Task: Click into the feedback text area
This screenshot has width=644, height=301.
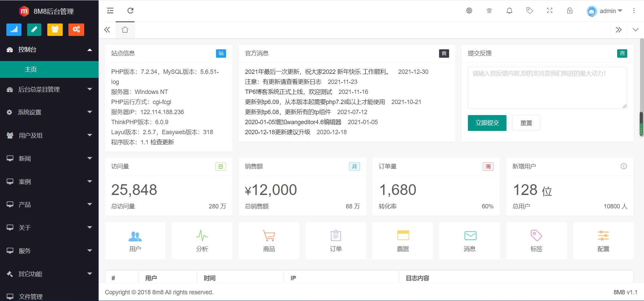Action: point(547,88)
